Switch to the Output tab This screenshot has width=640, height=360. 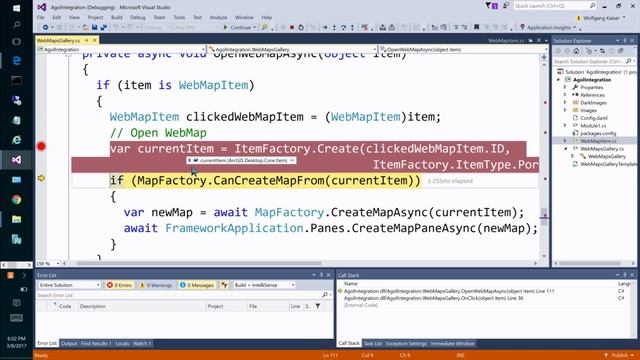tap(69, 344)
